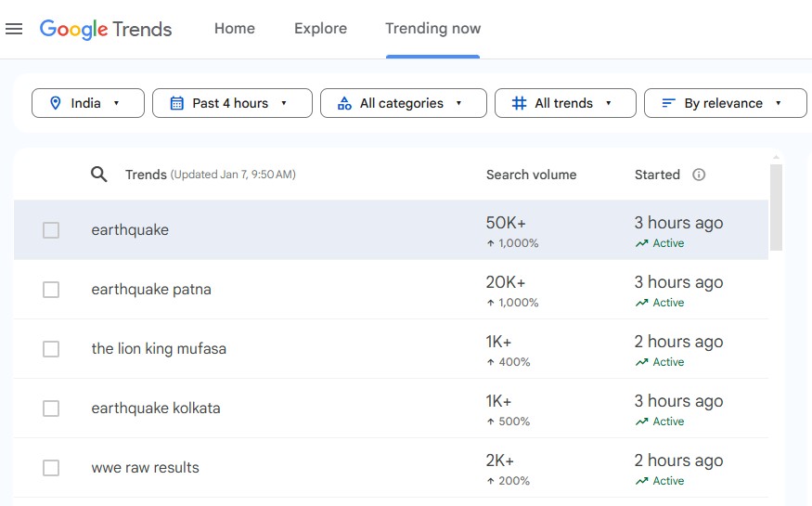Switch to the Explore tab
This screenshot has width=812, height=506.
[x=320, y=29]
